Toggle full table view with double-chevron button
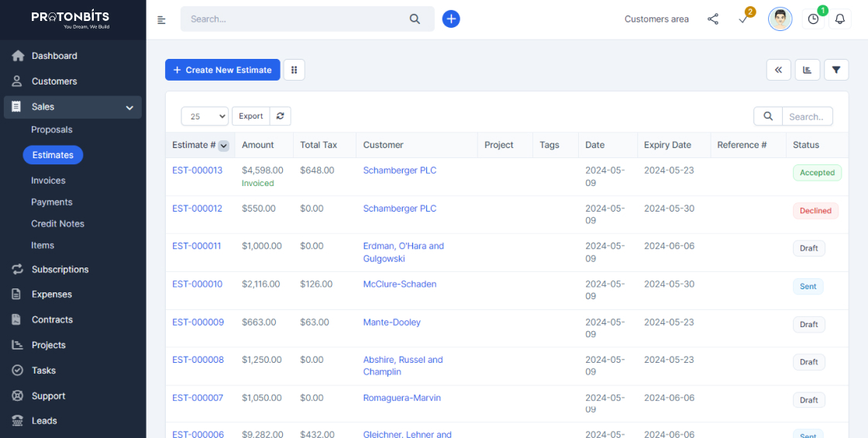Screen dimensions: 868x438 tap(778, 70)
